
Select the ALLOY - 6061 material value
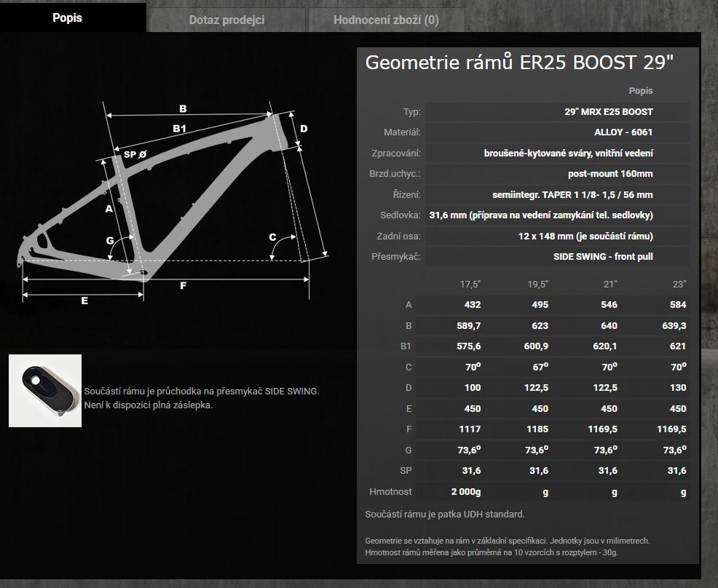(618, 132)
